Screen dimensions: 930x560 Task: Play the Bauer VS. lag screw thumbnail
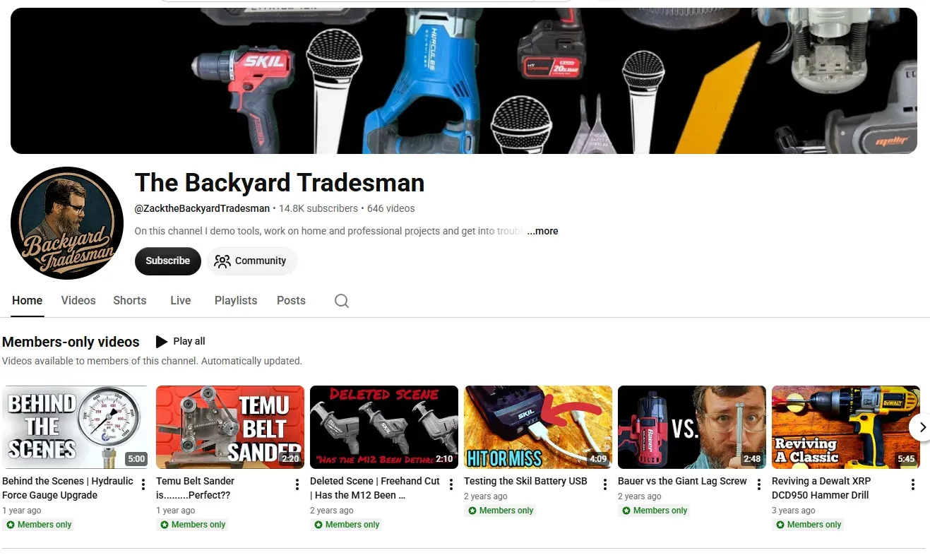tap(692, 427)
